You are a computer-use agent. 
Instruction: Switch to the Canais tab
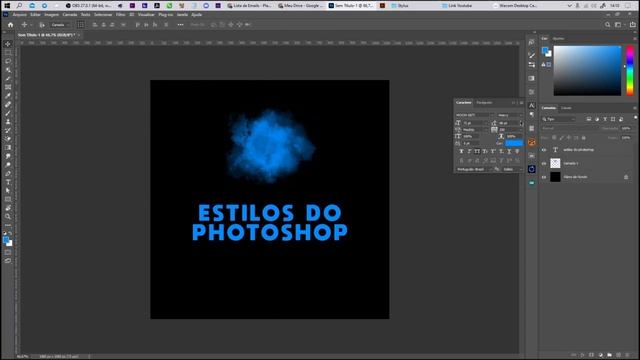point(566,108)
